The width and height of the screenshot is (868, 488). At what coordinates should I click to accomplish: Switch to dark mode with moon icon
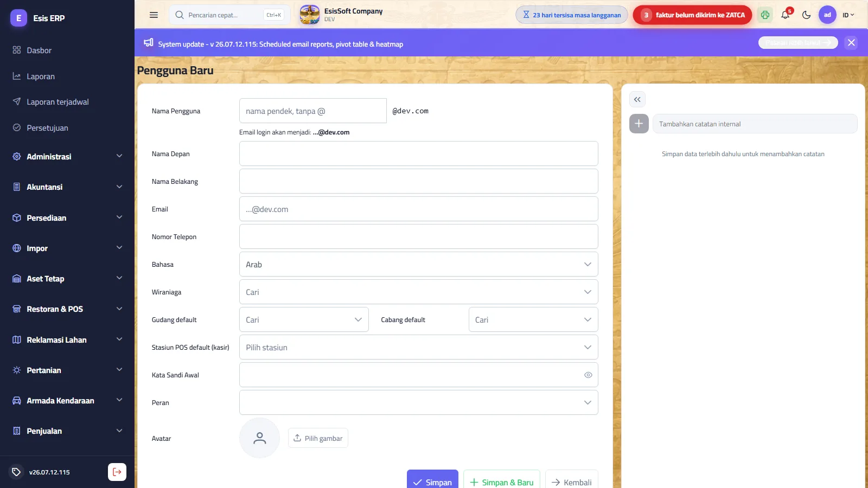(x=806, y=15)
